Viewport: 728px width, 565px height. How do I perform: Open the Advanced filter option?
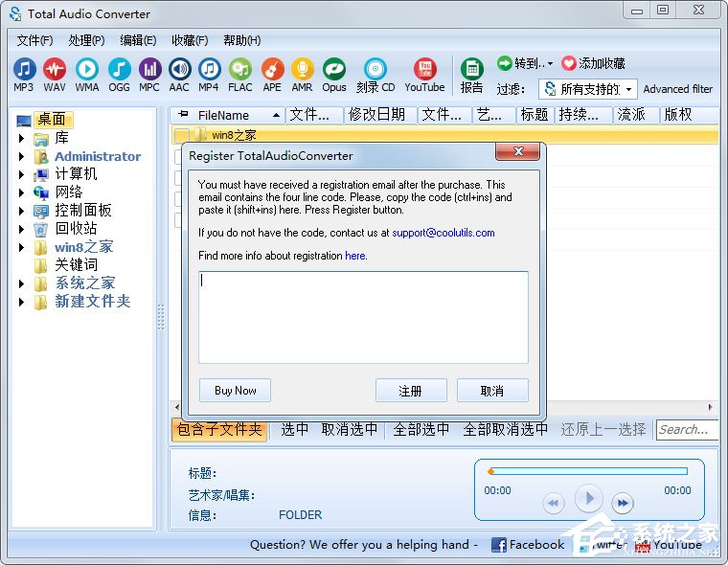pyautogui.click(x=678, y=89)
